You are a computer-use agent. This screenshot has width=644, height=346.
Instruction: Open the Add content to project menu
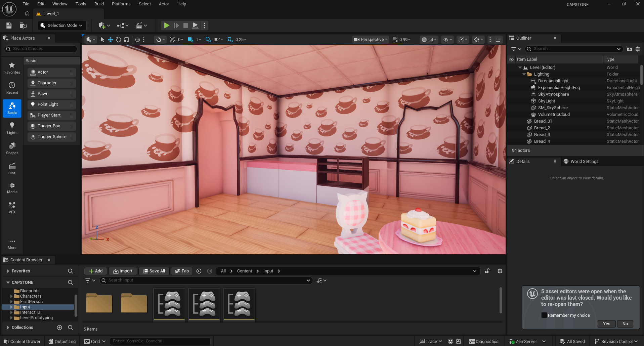(x=104, y=26)
